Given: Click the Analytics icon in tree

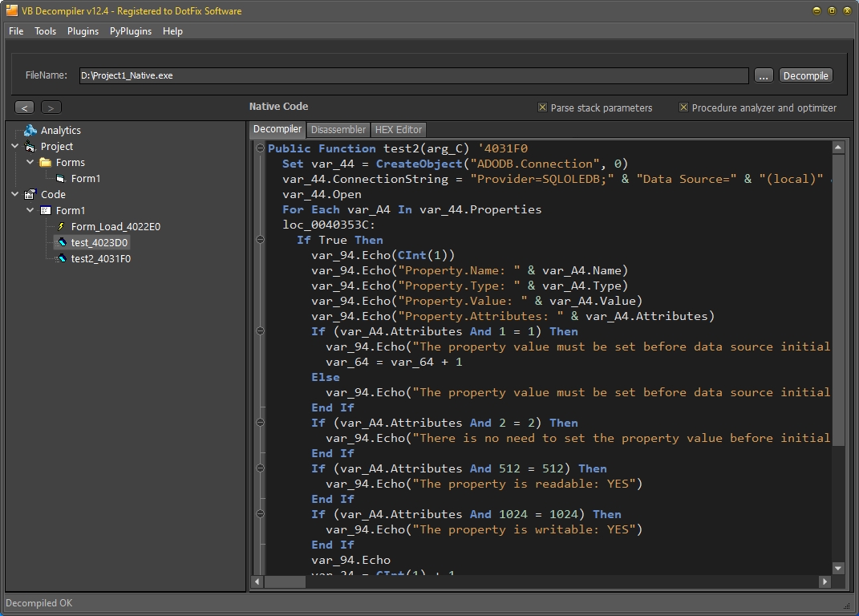Looking at the screenshot, I should 30,131.
